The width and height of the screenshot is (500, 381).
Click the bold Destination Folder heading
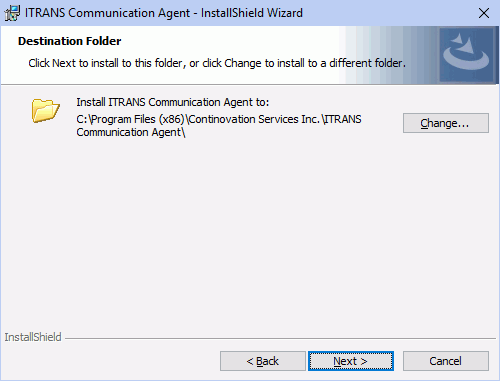click(x=69, y=41)
